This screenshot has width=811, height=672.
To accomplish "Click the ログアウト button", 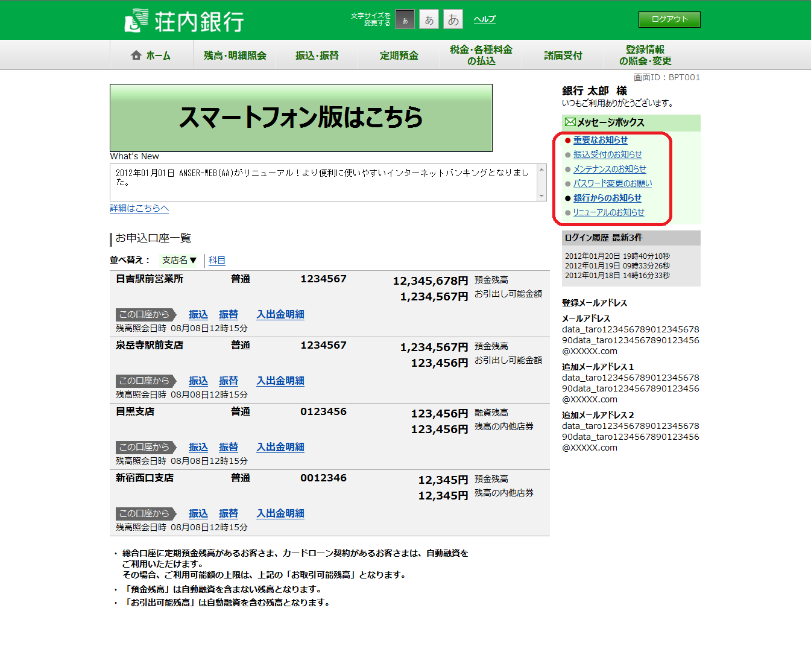I will 669,19.
